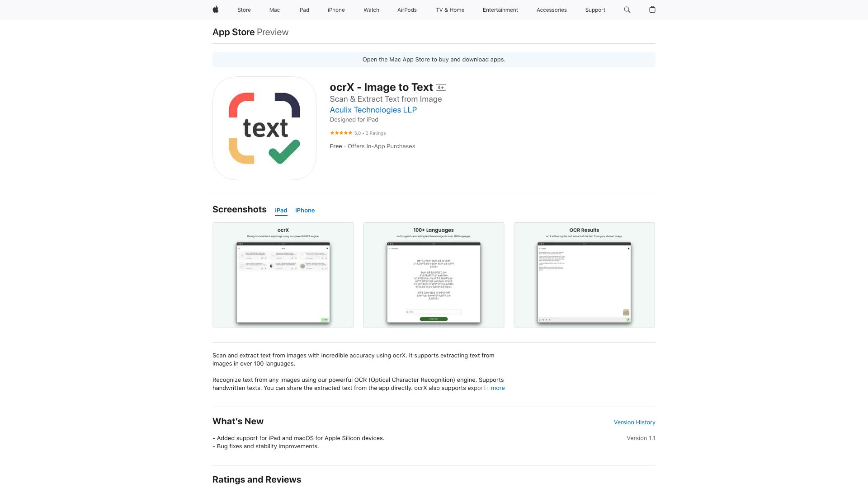
Task: Select the iPad screenshots tab
Action: click(x=281, y=210)
